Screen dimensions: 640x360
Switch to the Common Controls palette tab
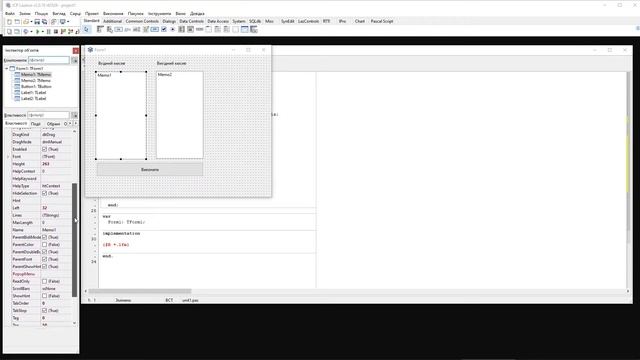[x=142, y=21]
